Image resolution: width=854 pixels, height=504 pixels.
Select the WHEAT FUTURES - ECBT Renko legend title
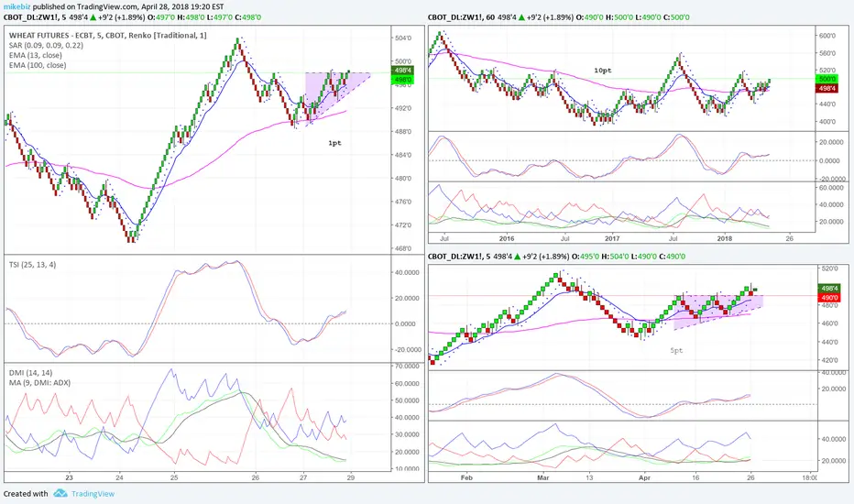point(108,35)
